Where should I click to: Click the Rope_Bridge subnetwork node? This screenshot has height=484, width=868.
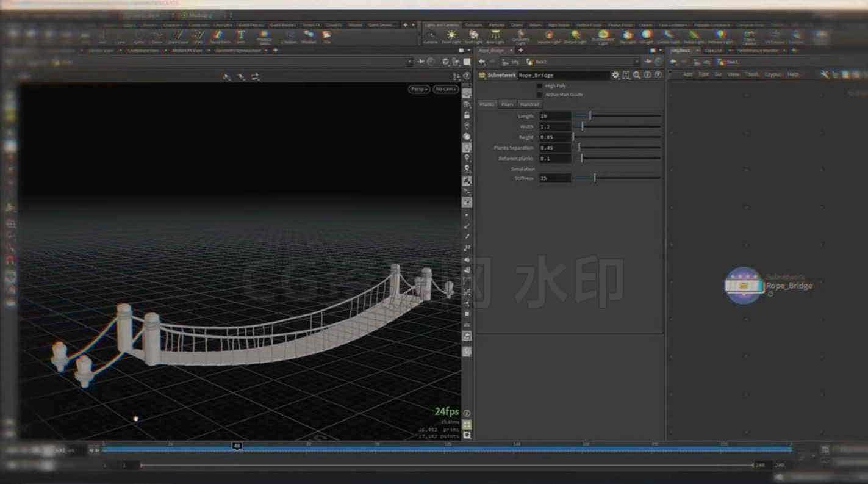744,285
